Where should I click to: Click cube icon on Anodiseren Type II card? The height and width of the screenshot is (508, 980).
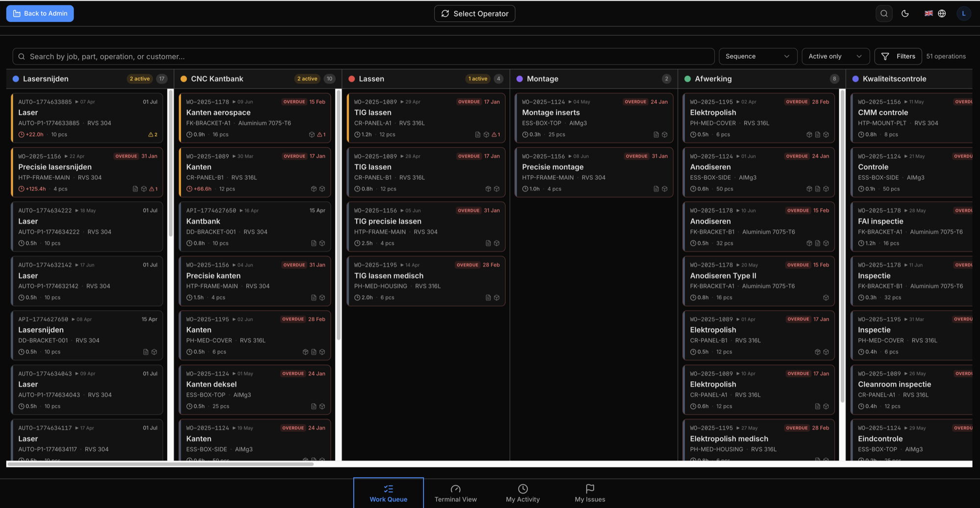826,298
